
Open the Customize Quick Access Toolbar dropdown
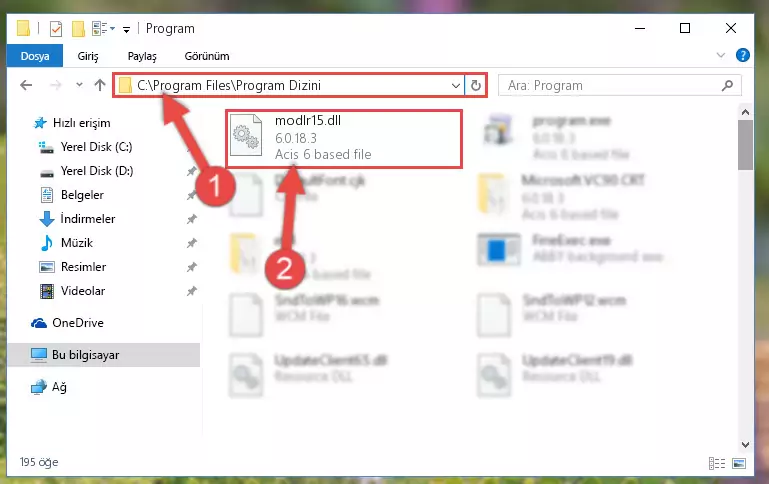(126, 30)
